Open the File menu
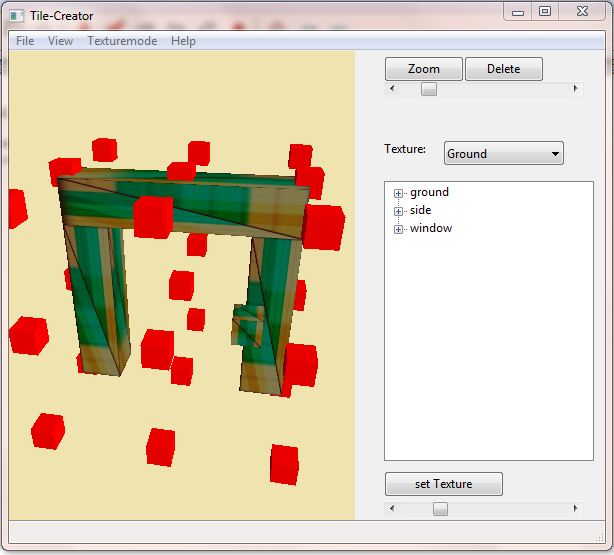Screen dimensions: 614x555 pyautogui.click(x=25, y=41)
